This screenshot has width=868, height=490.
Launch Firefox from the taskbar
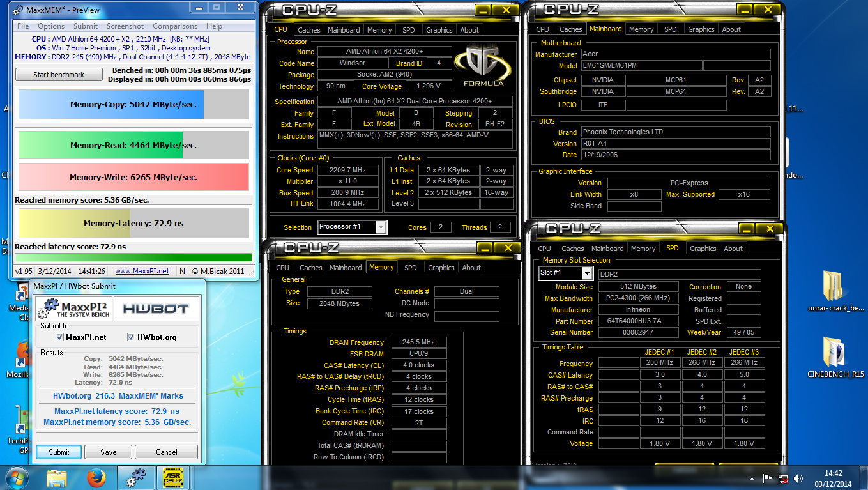pos(96,478)
